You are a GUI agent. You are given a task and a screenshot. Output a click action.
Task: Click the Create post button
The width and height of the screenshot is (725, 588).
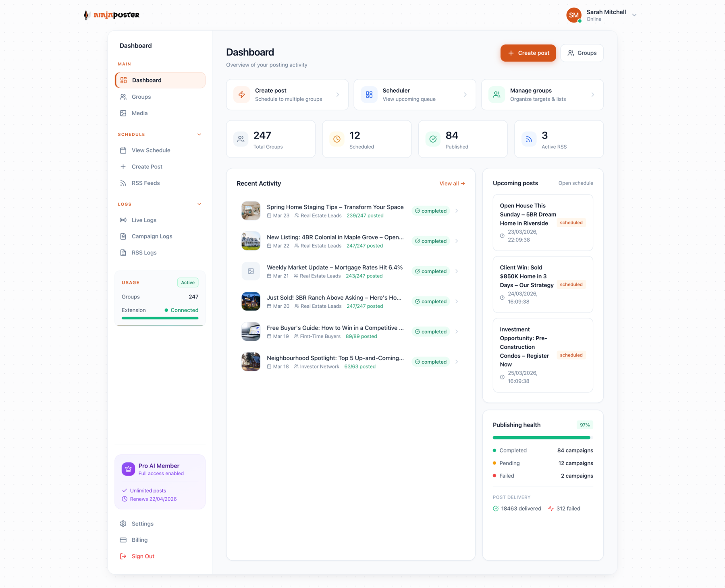[x=528, y=53]
